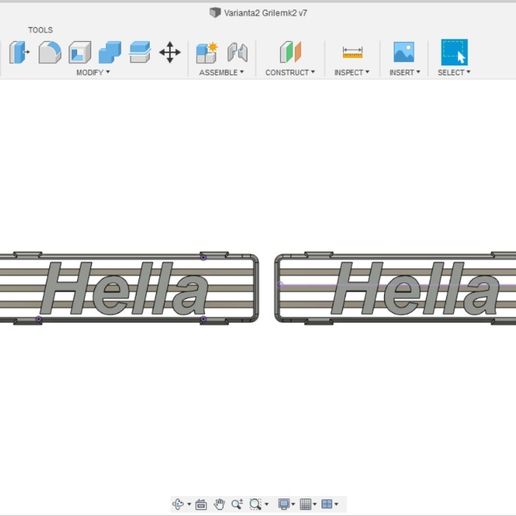Activate the Zoom tool
Viewport: 516px width, 516px height.
coord(237,504)
